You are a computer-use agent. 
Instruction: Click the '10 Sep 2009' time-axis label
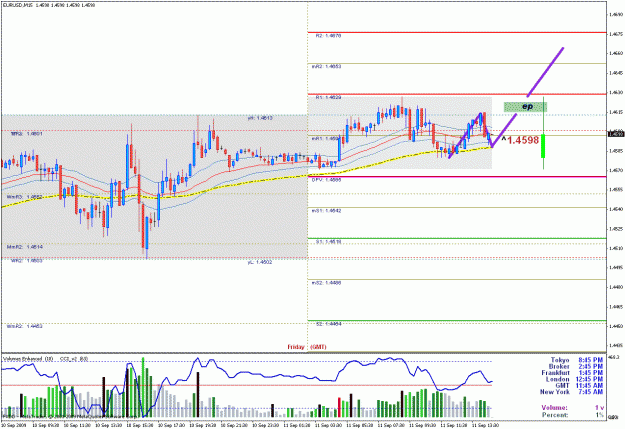coord(14,425)
